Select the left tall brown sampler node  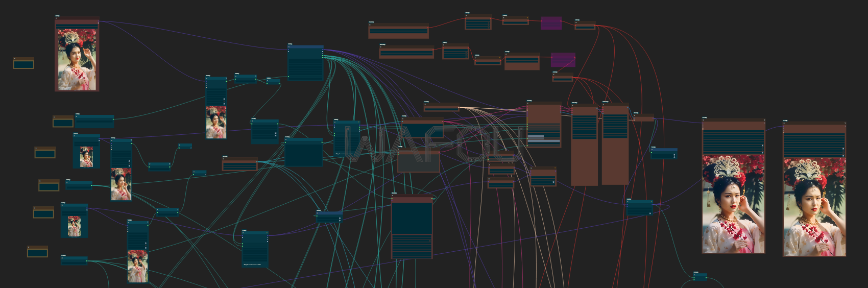click(x=584, y=146)
